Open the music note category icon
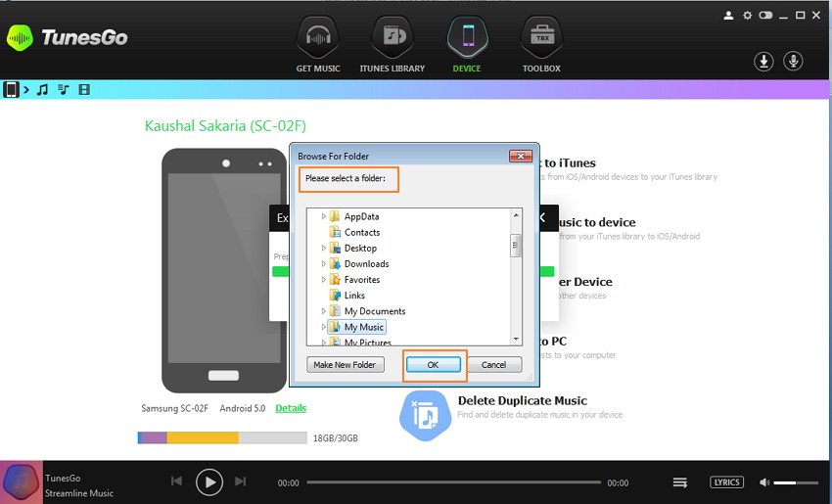This screenshot has width=832, height=504. coord(42,90)
